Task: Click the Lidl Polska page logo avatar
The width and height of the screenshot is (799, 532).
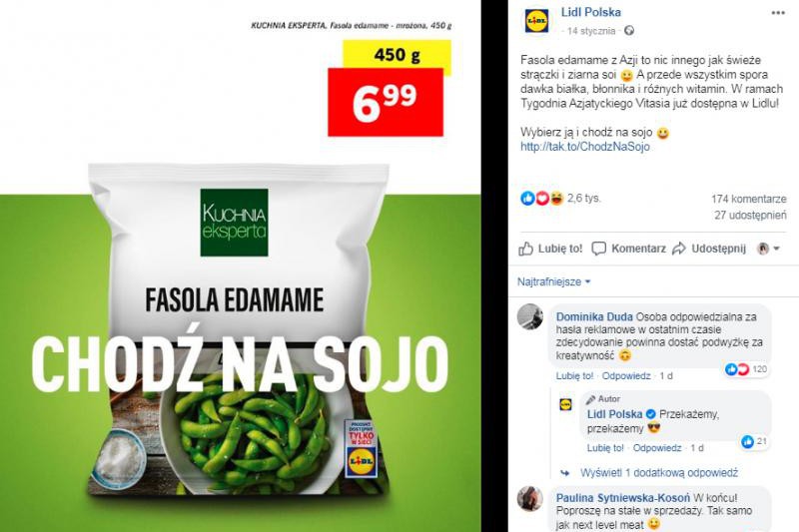Action: [x=536, y=21]
